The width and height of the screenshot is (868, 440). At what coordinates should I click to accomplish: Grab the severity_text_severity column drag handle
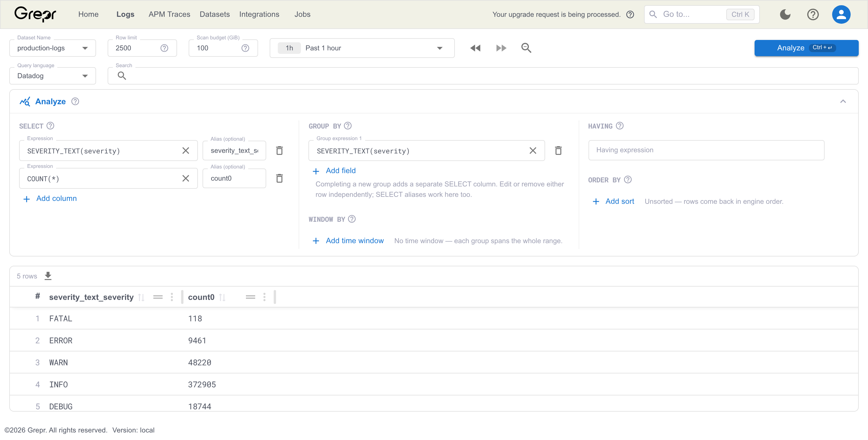pyautogui.click(x=158, y=297)
